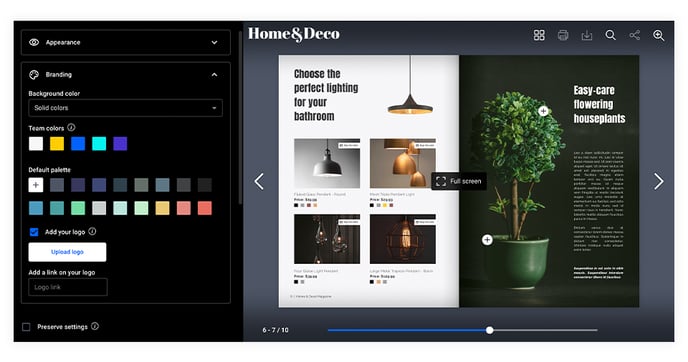688x362 pixels.
Task: Go to previous page with left arrow
Action: coord(259,181)
